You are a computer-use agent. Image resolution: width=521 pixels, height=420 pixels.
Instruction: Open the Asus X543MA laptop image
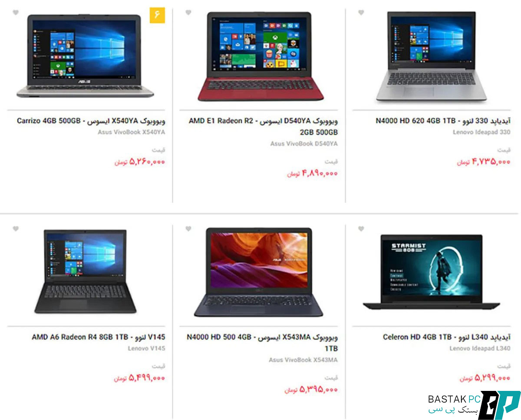click(x=258, y=272)
